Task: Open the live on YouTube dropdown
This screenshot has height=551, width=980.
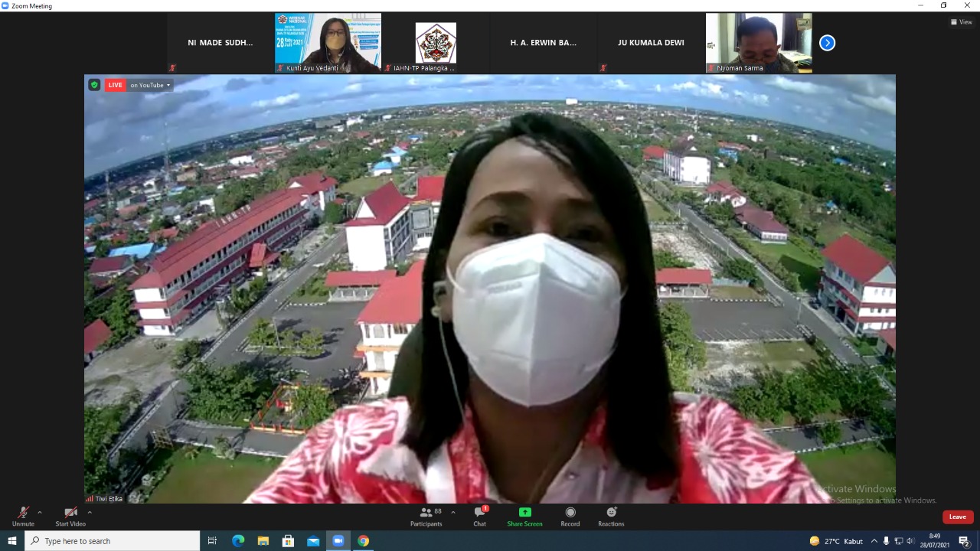Action: (x=150, y=85)
